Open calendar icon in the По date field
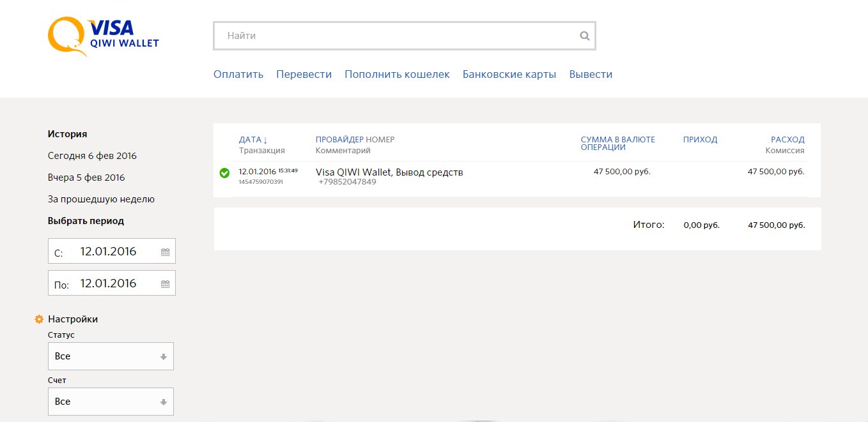The width and height of the screenshot is (868, 422). 165,284
